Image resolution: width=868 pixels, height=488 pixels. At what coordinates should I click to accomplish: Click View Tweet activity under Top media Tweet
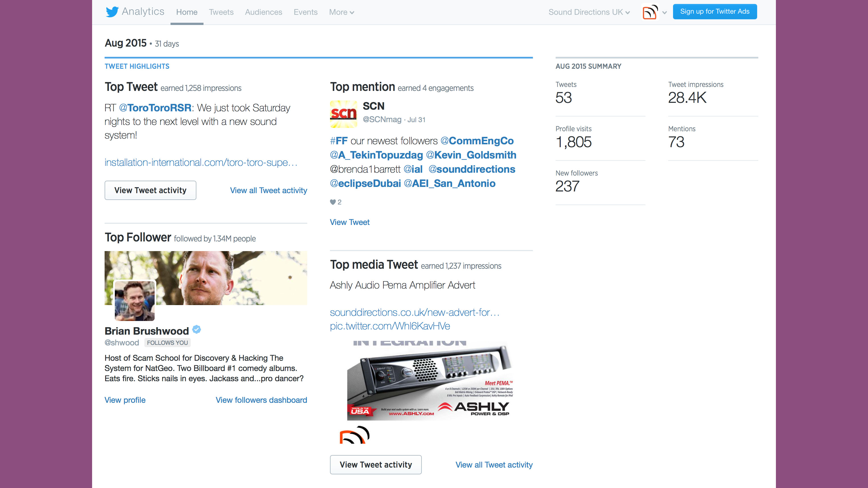[376, 465]
